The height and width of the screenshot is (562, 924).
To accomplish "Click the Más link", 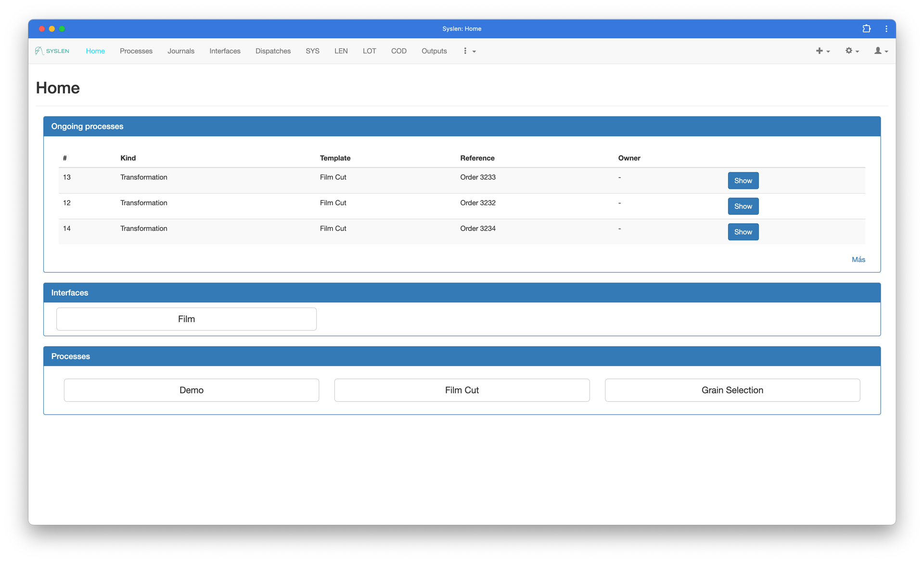I will pyautogui.click(x=858, y=260).
